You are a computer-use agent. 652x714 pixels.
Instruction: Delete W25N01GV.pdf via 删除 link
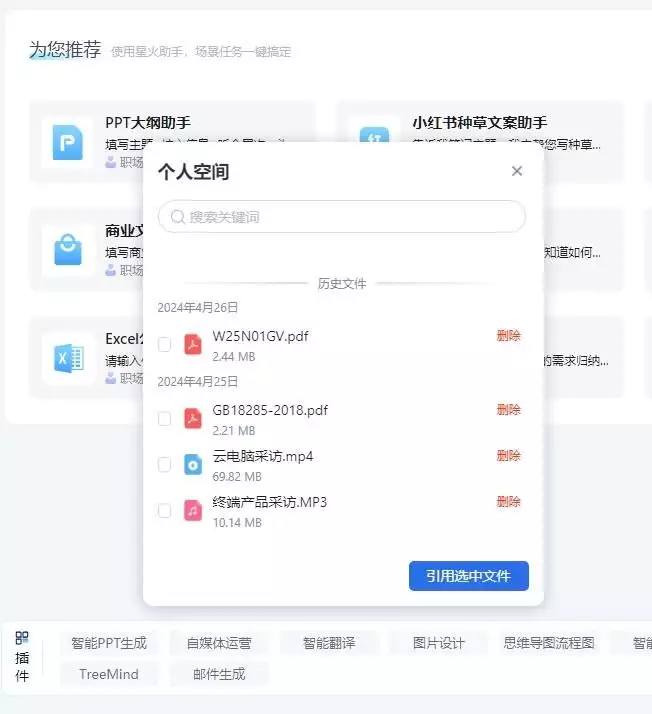pyautogui.click(x=509, y=336)
